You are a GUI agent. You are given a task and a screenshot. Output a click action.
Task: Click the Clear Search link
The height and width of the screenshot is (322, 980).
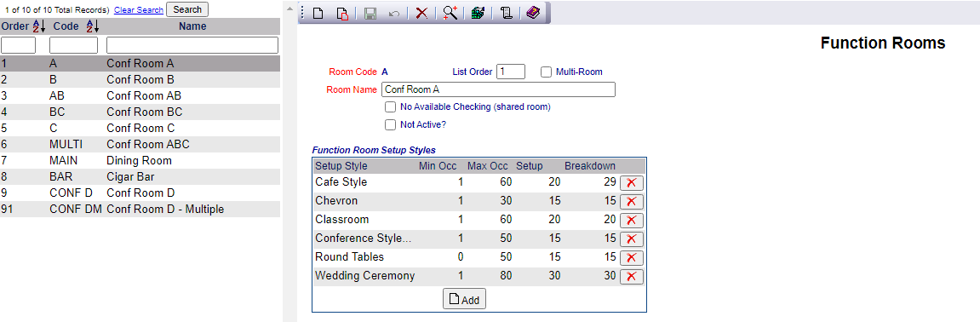(x=139, y=10)
